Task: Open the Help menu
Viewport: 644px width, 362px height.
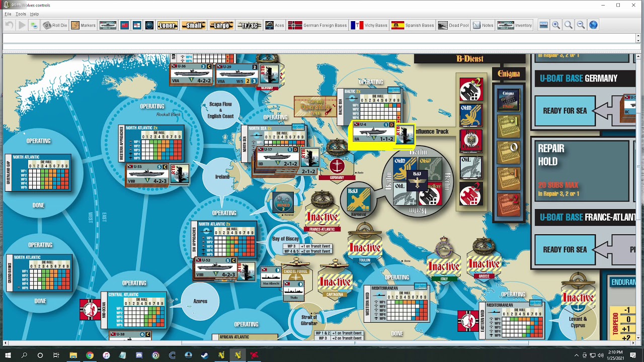Action: point(34,14)
